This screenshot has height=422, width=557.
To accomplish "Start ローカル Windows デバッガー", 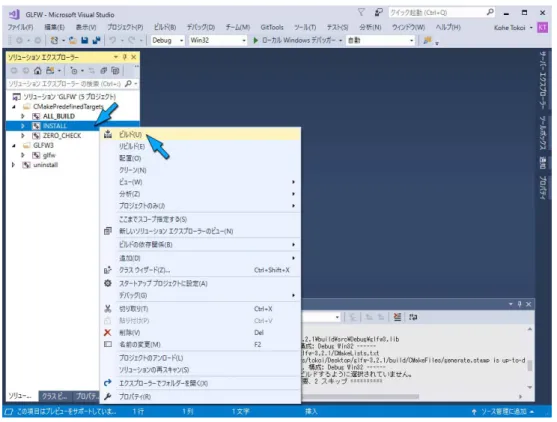I will [x=294, y=40].
